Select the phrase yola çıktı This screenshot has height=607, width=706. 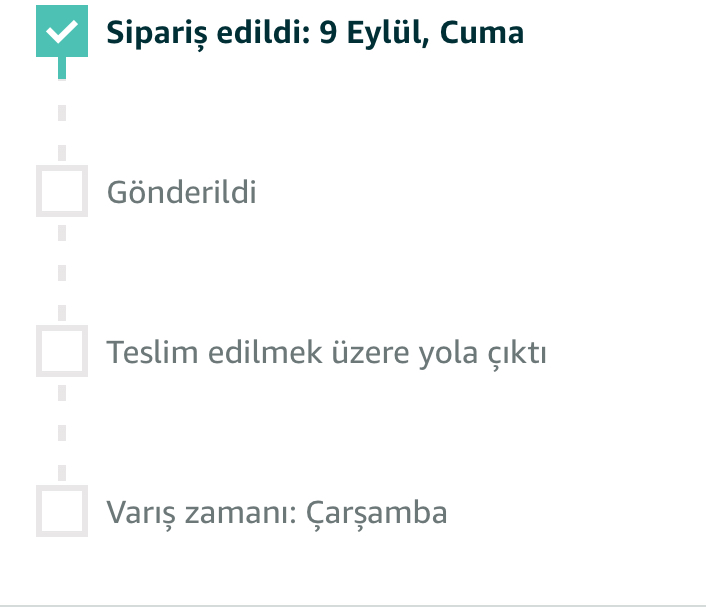pyautogui.click(x=490, y=353)
